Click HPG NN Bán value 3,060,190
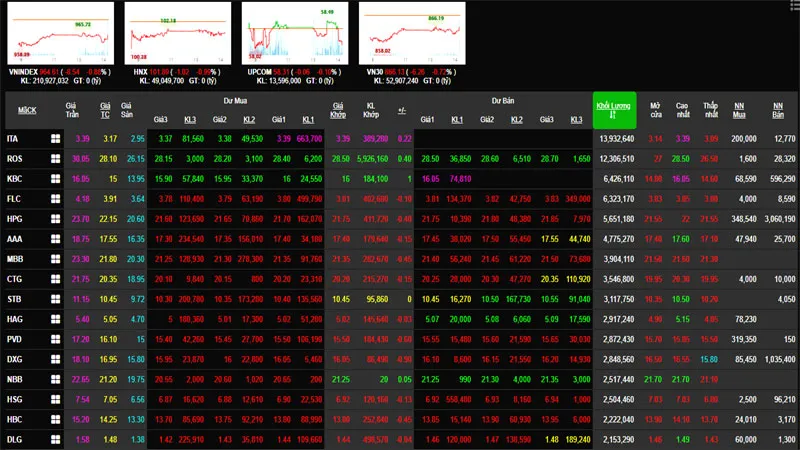This screenshot has width=800, height=450. (780, 219)
